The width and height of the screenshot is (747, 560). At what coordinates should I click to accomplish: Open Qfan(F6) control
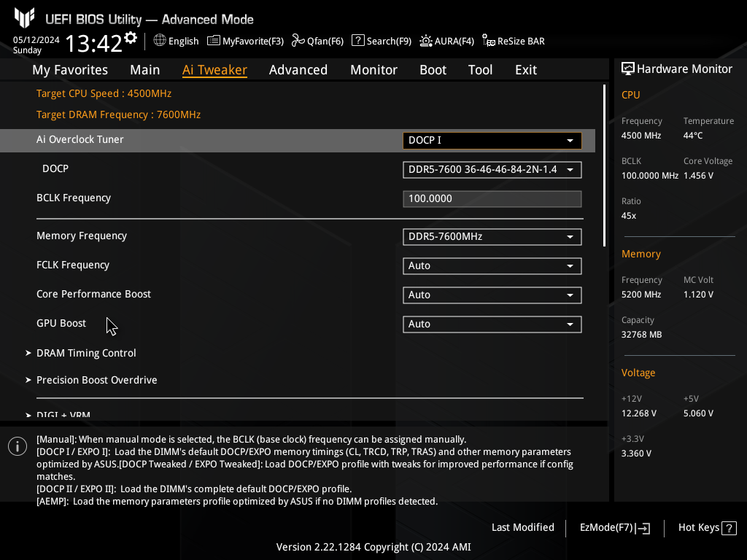point(318,41)
